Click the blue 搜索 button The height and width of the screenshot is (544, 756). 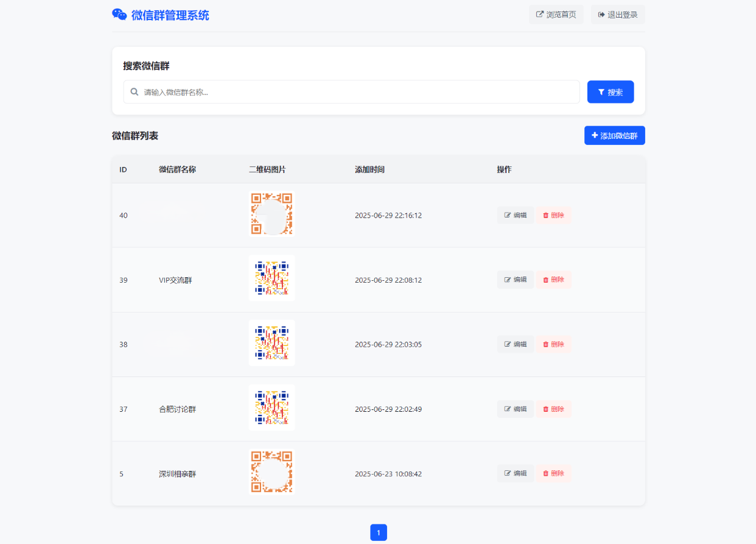(x=611, y=92)
